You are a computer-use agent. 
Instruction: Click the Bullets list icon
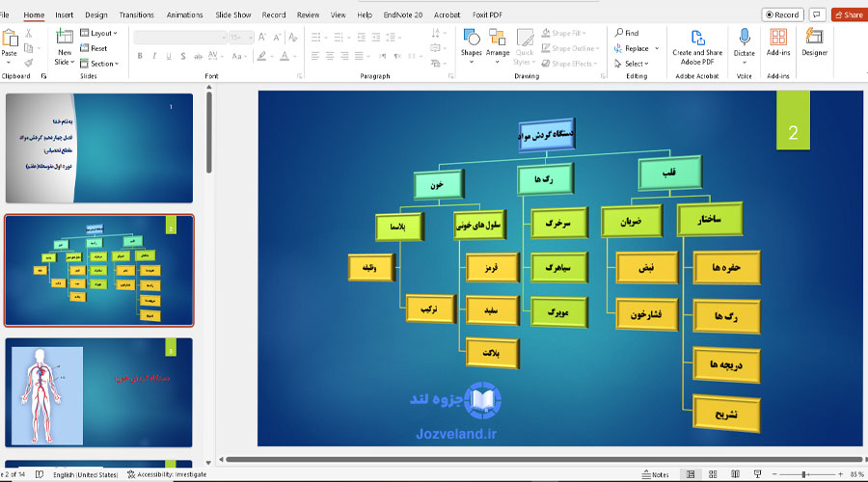tap(316, 37)
